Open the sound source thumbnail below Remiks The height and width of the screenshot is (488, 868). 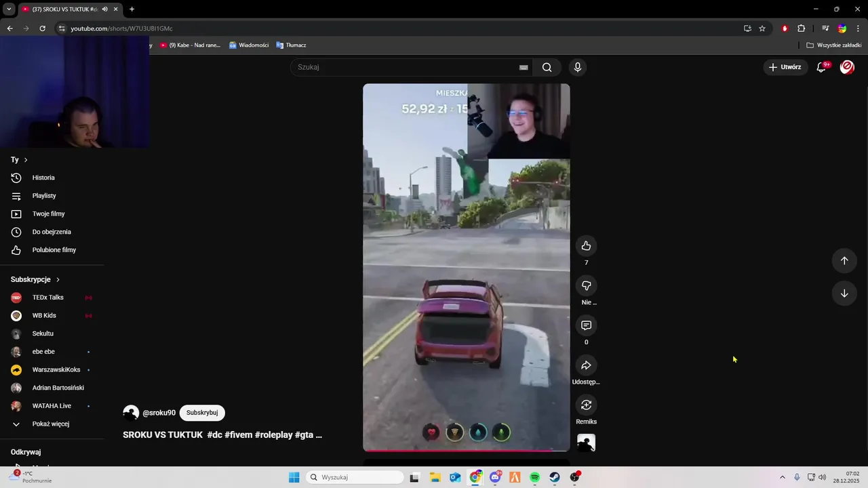pos(586,443)
